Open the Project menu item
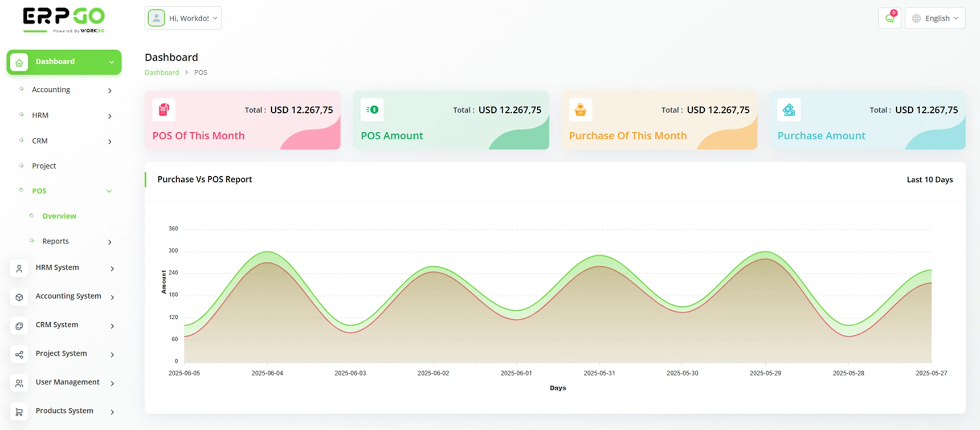The width and height of the screenshot is (980, 430). click(44, 166)
